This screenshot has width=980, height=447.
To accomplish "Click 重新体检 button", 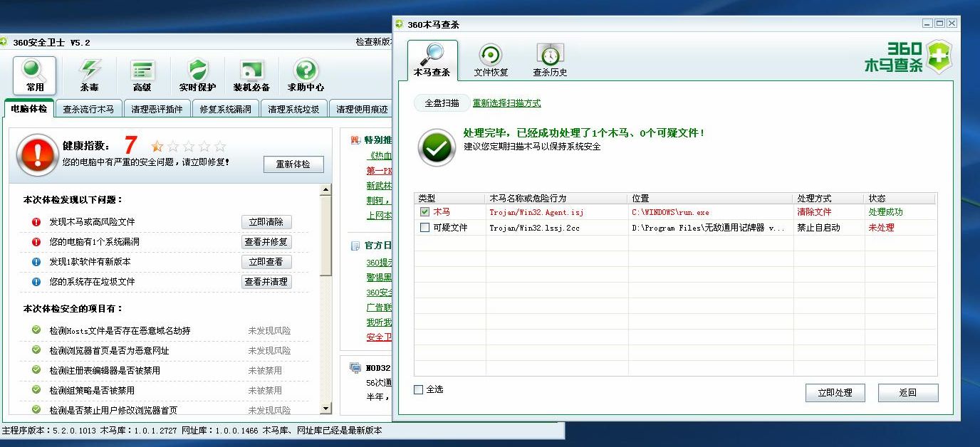I will (x=293, y=164).
